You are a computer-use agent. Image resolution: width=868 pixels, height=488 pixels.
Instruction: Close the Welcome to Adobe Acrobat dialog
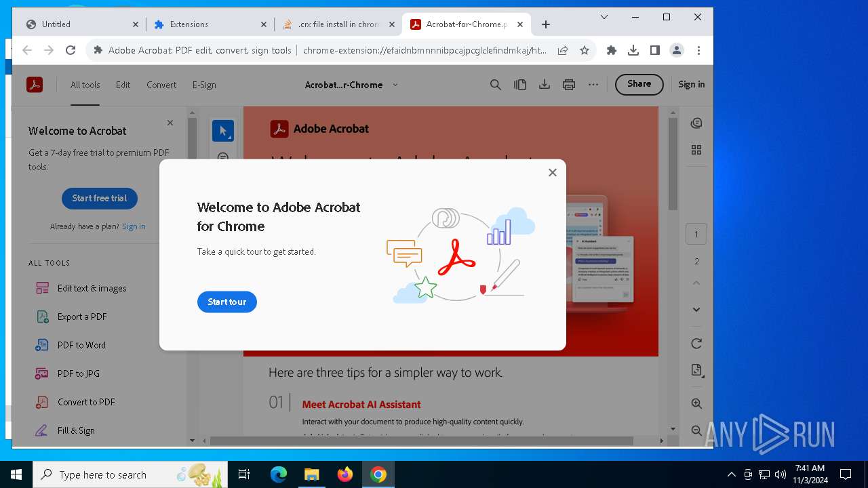click(x=553, y=173)
